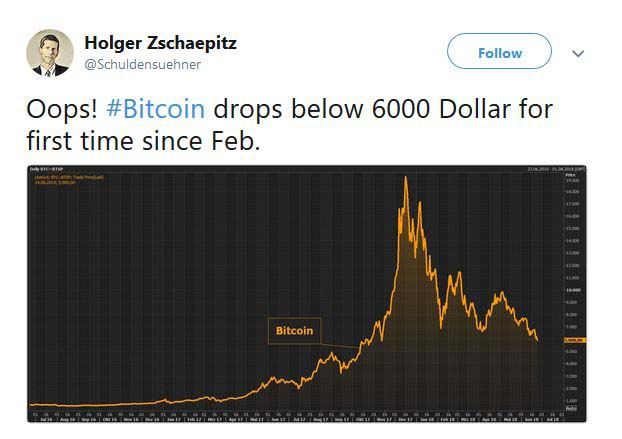The width and height of the screenshot is (622, 439).
Task: Click the Holger Zschaepitz display name
Action: pyautogui.click(x=161, y=43)
